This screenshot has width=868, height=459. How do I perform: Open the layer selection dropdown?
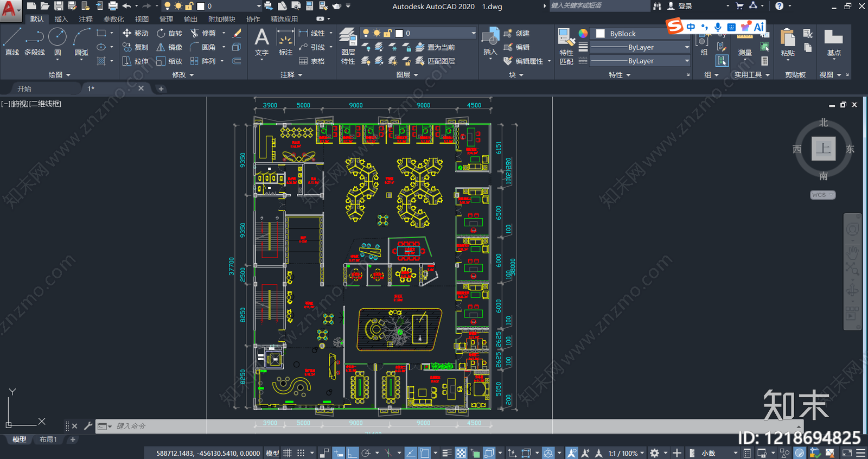tap(419, 33)
